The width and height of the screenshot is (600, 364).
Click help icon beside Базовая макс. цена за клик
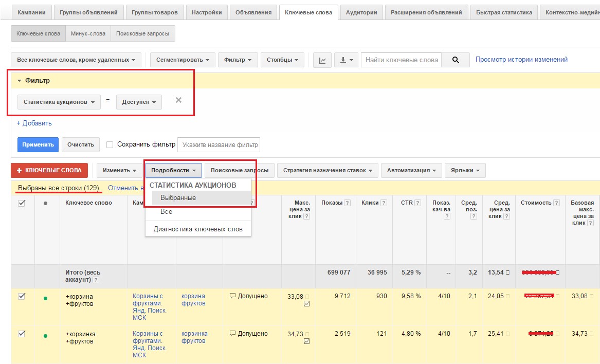[590, 223]
